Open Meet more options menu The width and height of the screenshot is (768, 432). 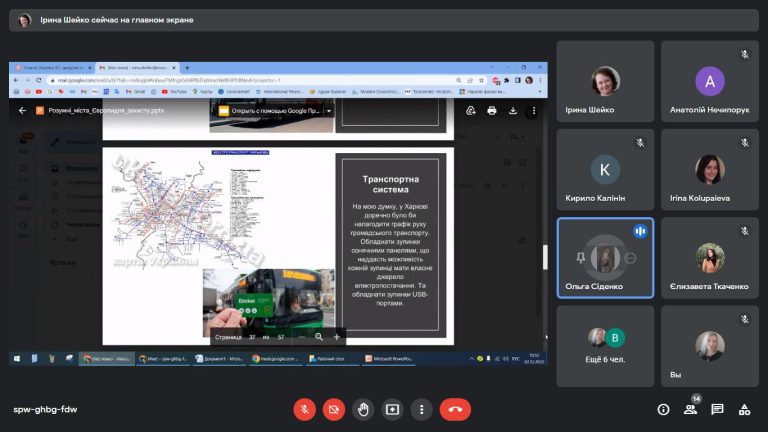coord(422,409)
